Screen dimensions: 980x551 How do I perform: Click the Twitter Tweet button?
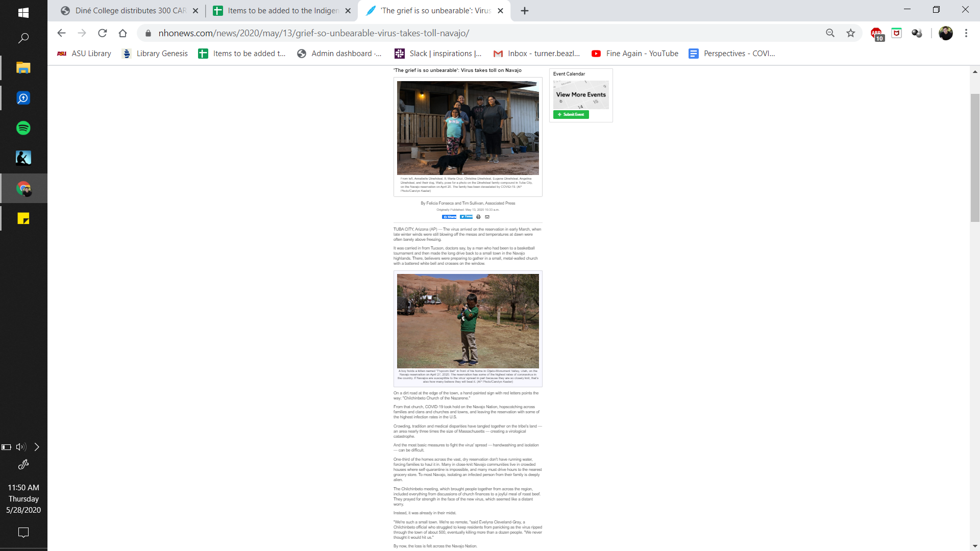tap(466, 217)
